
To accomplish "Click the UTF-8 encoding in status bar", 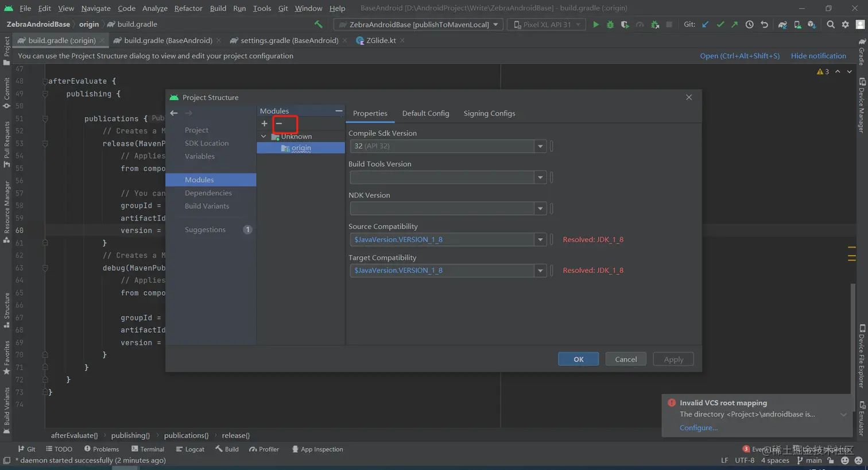I will tap(745, 460).
